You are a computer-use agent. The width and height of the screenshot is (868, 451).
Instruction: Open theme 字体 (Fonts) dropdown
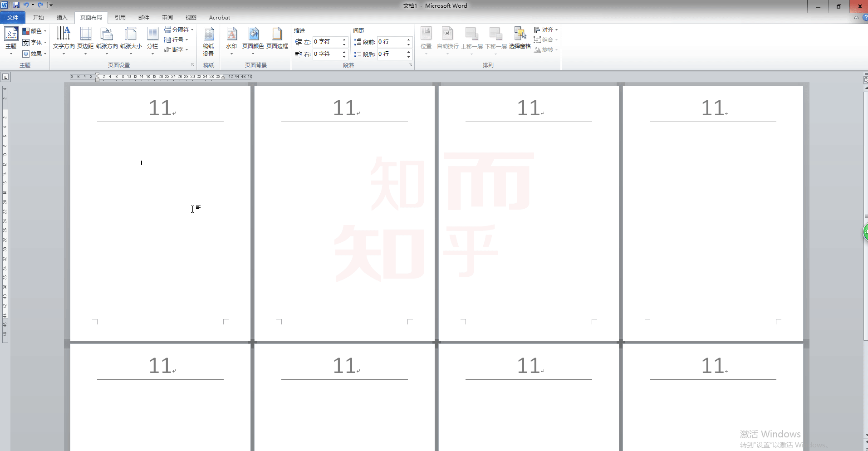(x=34, y=42)
